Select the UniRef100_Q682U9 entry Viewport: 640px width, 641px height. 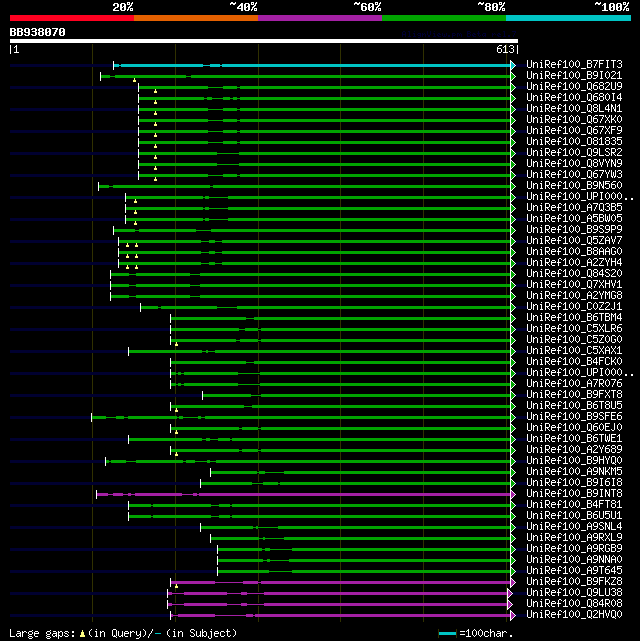574,87
